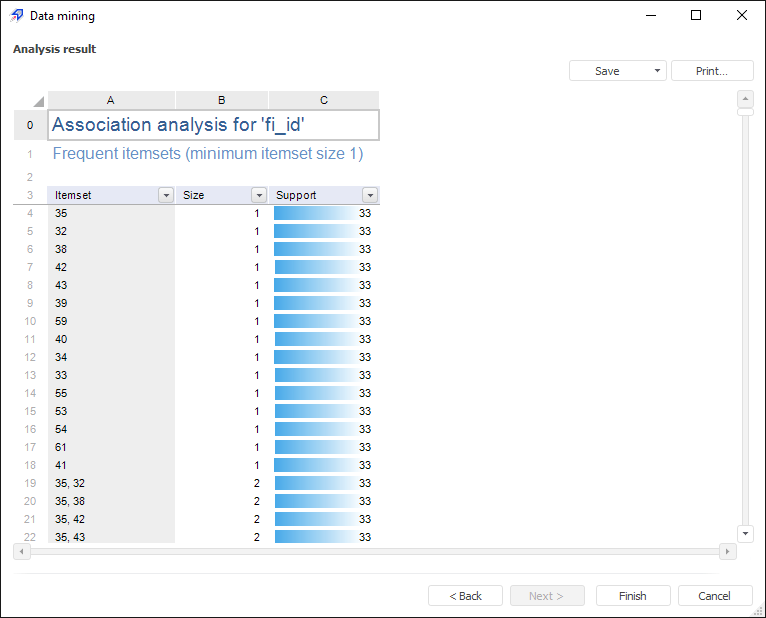Go to the previous step with Back
The image size is (766, 618).
466,596
